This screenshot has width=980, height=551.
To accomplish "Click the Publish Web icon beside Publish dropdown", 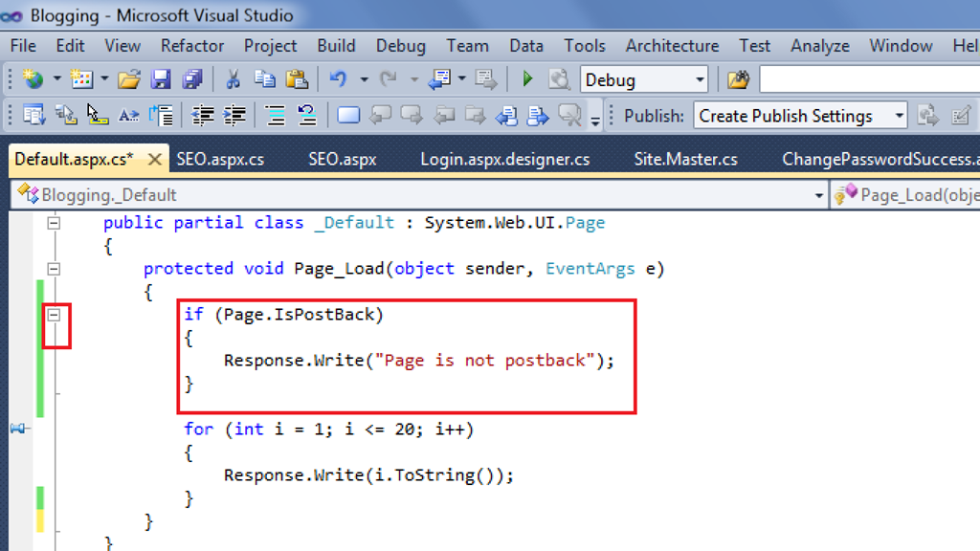I will coord(928,116).
